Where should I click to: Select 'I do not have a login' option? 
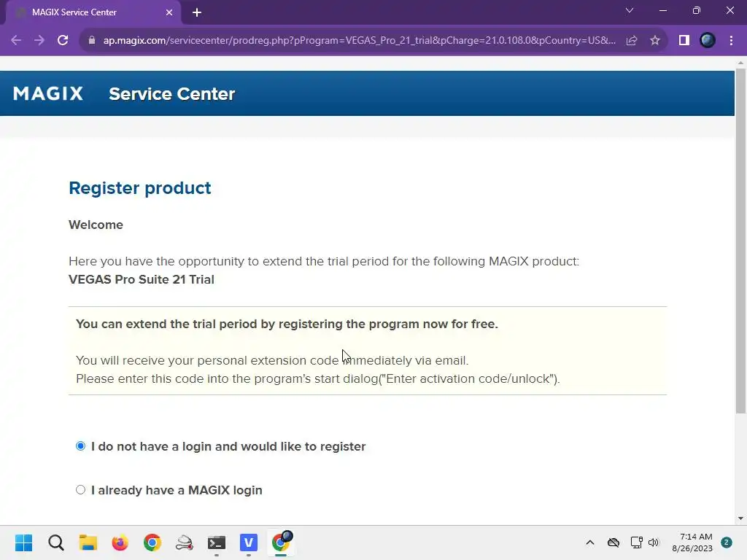[80, 446]
